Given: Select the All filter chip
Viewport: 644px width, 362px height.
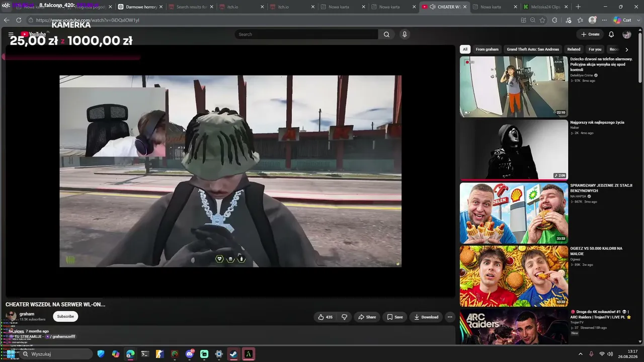Looking at the screenshot, I should click(x=465, y=49).
